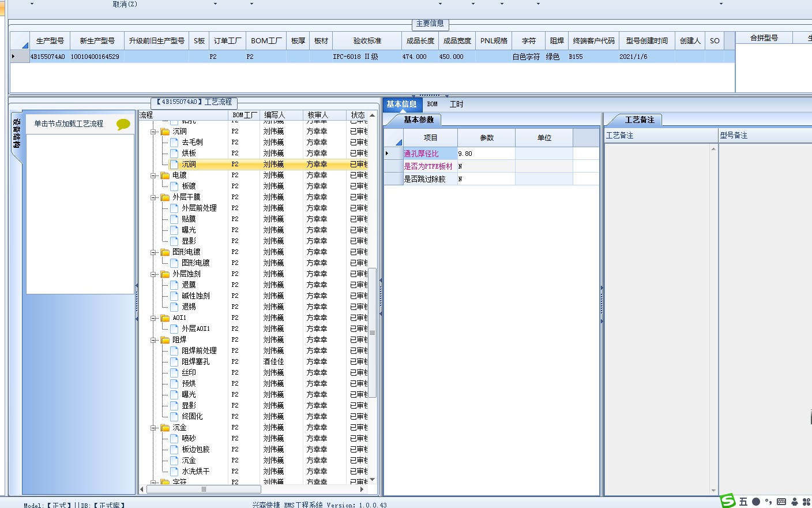This screenshot has width=812, height=508.
Task: Click the 终端客户代码 column header
Action: (x=593, y=40)
